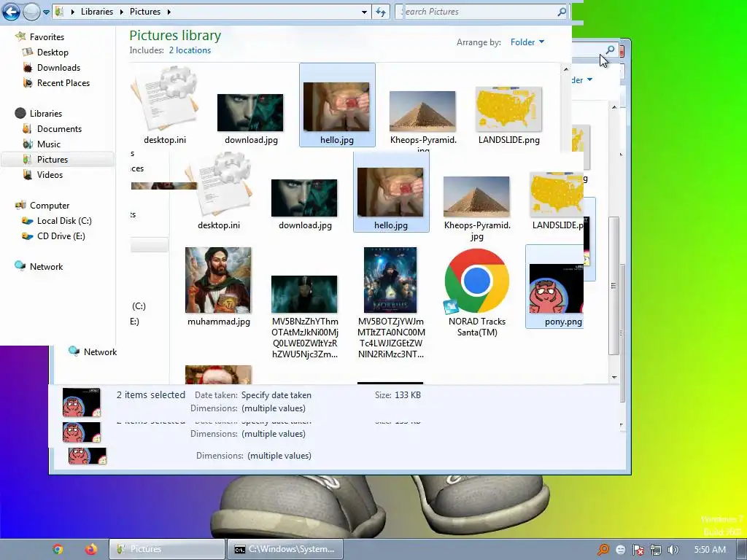The image size is (747, 560).
Task: Click into the Search Pictures field
Action: point(481,12)
